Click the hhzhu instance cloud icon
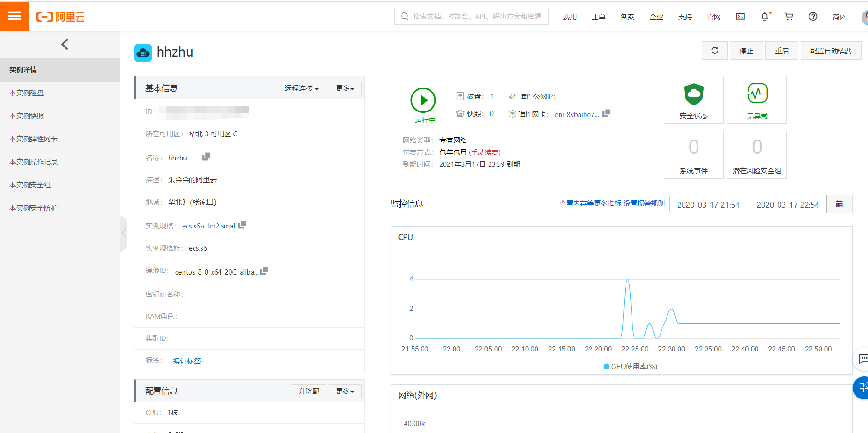The height and width of the screenshot is (433, 868). pos(143,53)
